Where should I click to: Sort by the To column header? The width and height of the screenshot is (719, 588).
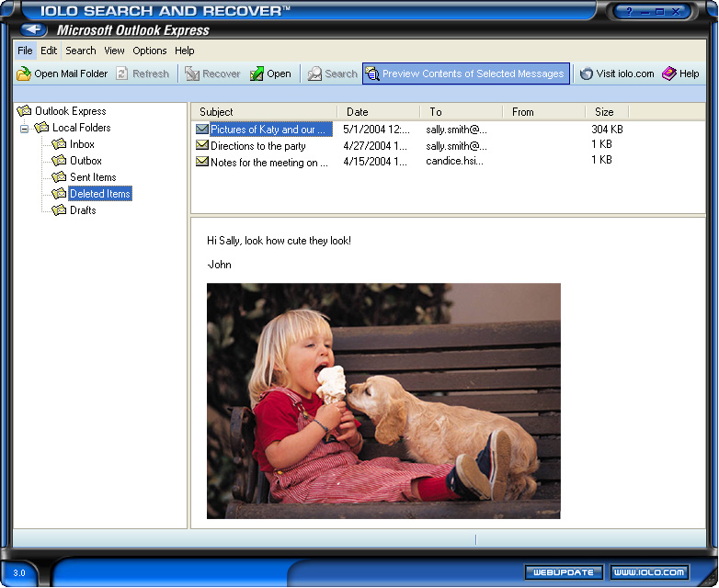pos(462,112)
